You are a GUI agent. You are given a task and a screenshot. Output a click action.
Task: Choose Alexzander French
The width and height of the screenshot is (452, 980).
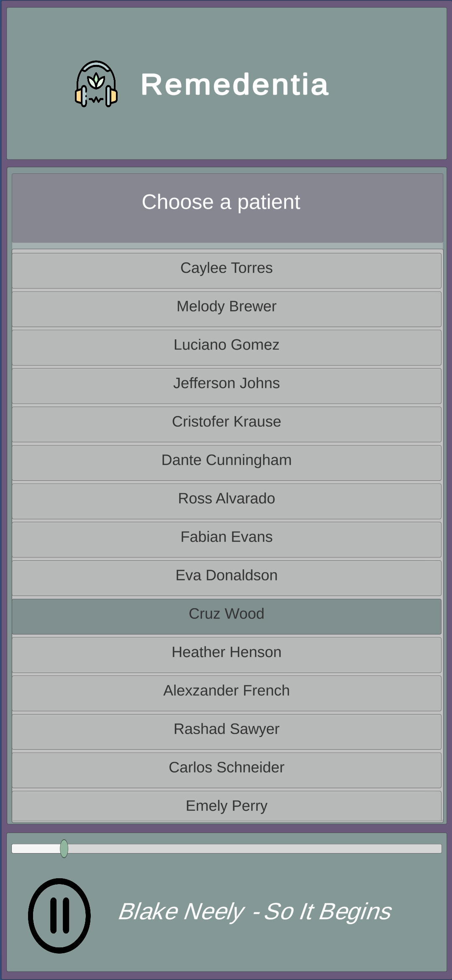pyautogui.click(x=226, y=694)
